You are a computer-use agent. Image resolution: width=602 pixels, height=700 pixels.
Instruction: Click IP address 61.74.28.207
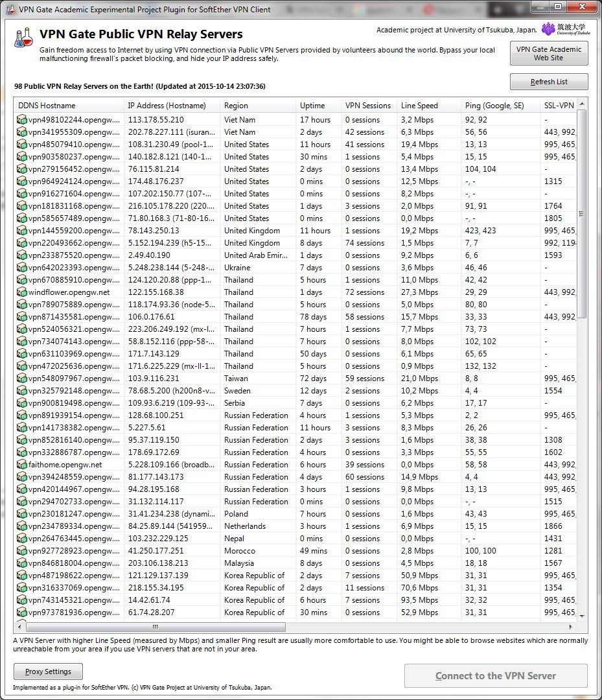click(x=151, y=612)
